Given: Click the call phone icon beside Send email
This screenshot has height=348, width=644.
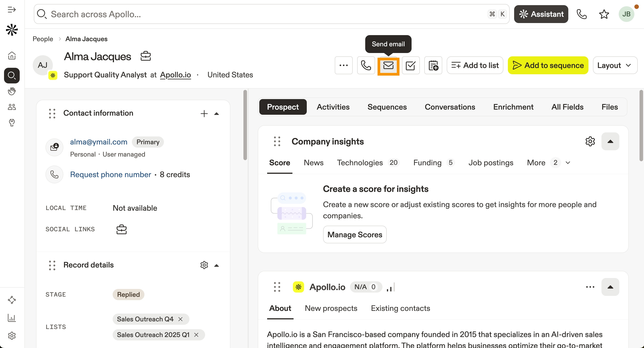Looking at the screenshot, I should 366,66.
